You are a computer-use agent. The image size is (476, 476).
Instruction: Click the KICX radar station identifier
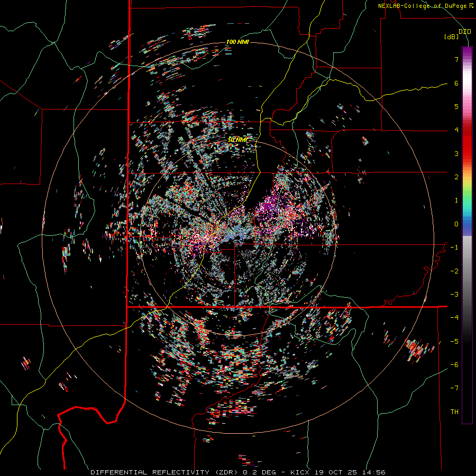pyautogui.click(x=300, y=472)
